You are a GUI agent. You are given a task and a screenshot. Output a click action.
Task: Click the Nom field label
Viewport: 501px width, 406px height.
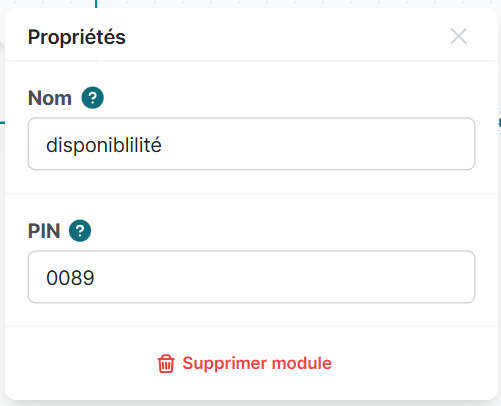coord(50,98)
